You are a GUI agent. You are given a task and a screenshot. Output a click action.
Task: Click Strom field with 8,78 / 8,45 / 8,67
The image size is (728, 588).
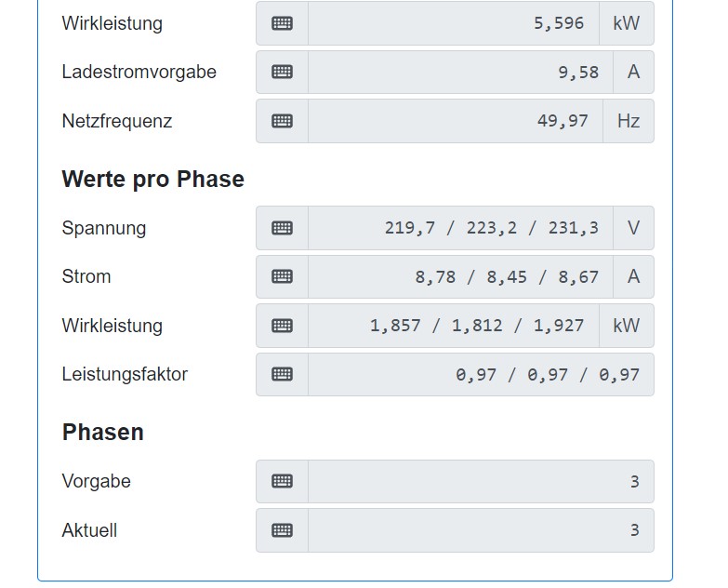coord(460,277)
